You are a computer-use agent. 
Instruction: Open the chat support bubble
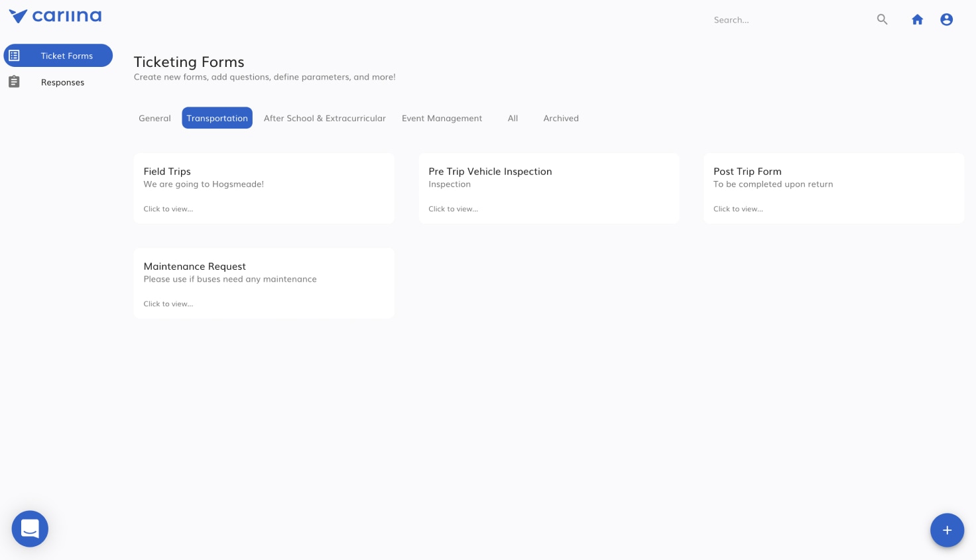pyautogui.click(x=30, y=528)
